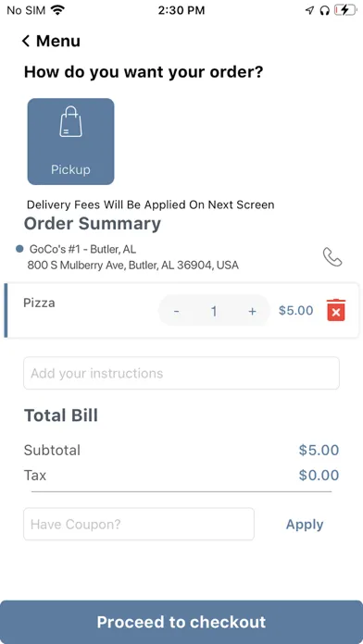Tap the headphones status icon

(x=324, y=11)
